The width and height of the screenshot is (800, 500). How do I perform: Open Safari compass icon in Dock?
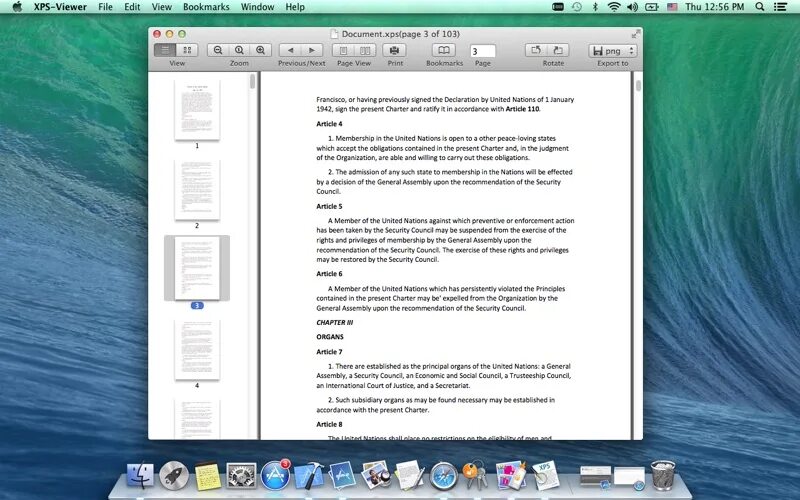[443, 476]
